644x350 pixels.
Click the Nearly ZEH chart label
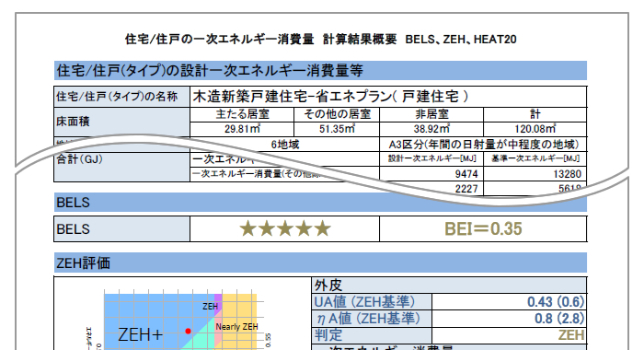coord(237,327)
